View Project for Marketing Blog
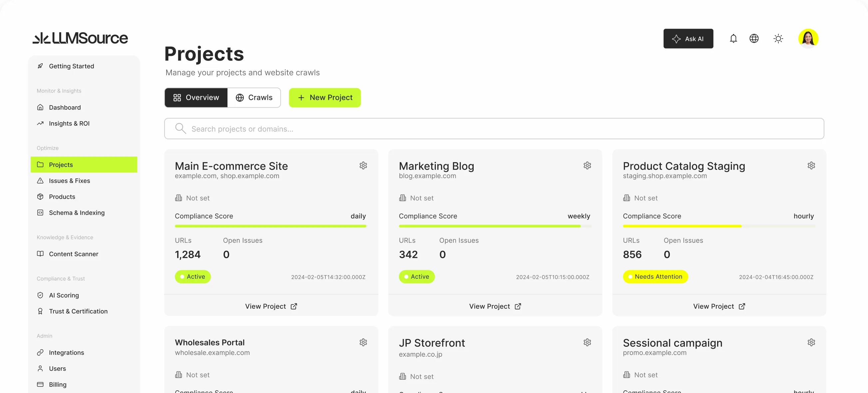 tap(495, 306)
